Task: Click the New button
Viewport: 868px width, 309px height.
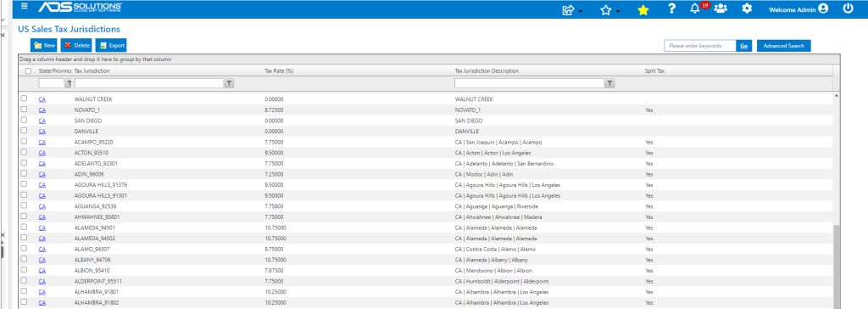Action: (x=44, y=46)
